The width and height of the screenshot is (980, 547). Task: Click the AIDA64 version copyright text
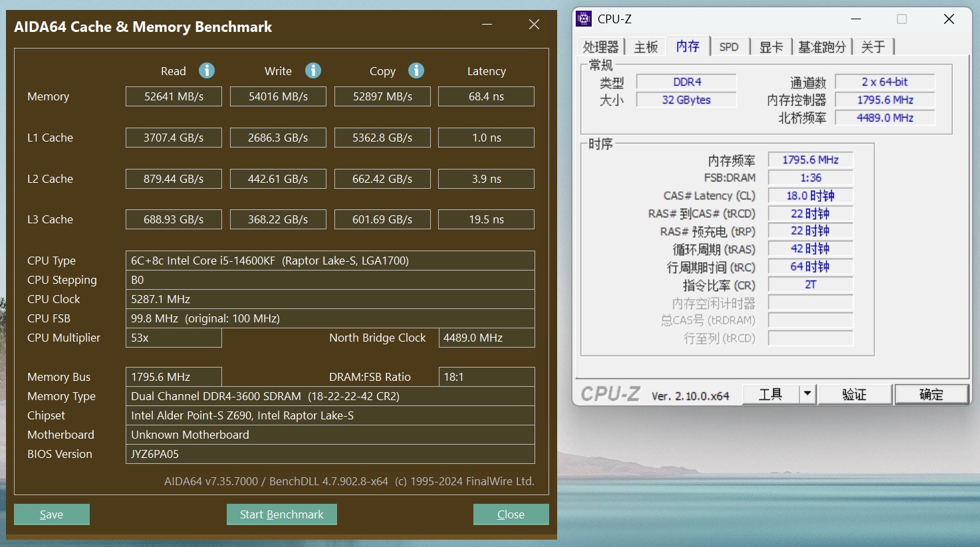point(349,481)
